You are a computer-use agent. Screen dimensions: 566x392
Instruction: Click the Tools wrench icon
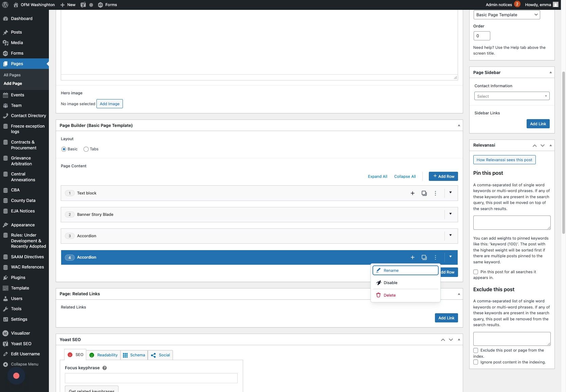[5, 309]
